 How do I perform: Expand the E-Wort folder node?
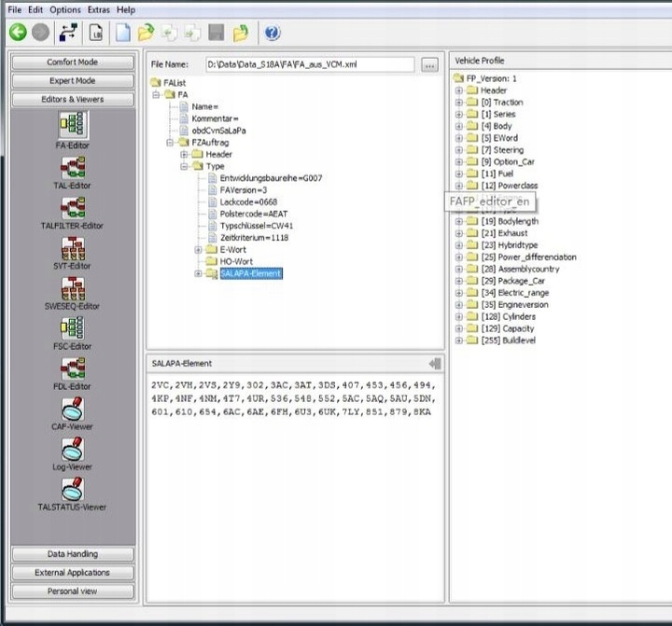pos(198,250)
